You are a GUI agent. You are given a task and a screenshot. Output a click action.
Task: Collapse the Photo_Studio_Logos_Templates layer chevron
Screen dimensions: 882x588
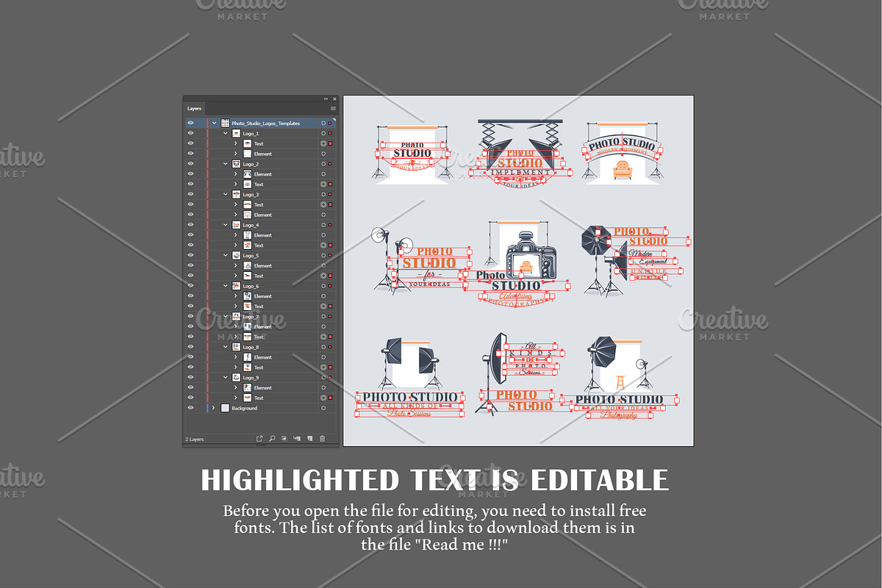[215, 123]
